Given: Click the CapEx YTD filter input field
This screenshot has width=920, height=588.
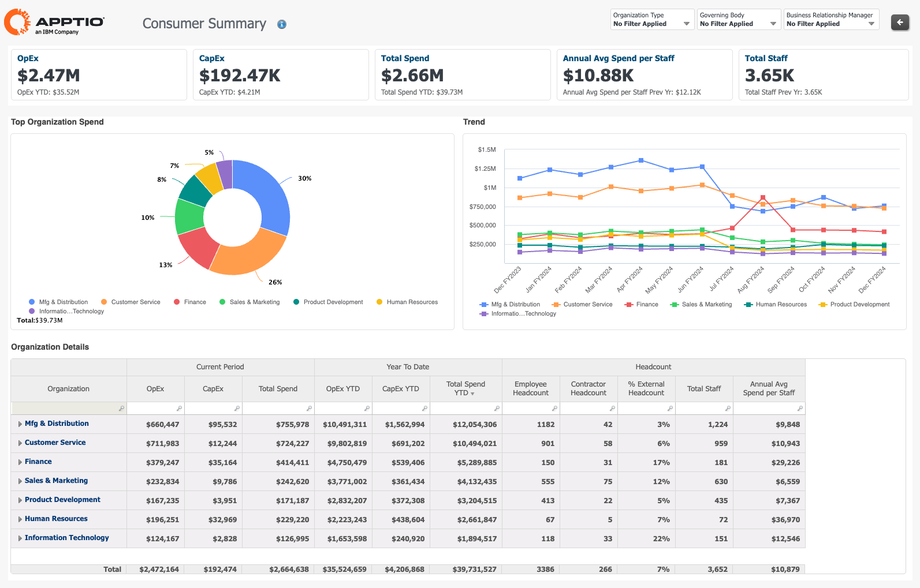Looking at the screenshot, I should pyautogui.click(x=397, y=409).
